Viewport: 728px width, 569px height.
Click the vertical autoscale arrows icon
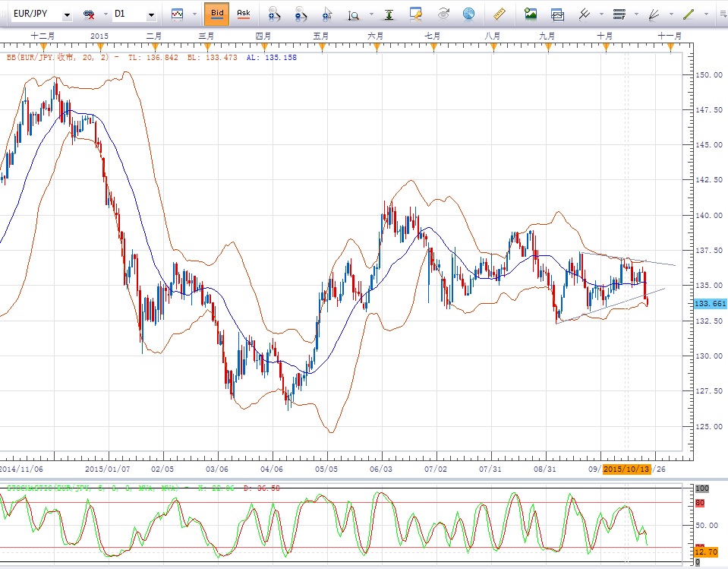coord(389,14)
